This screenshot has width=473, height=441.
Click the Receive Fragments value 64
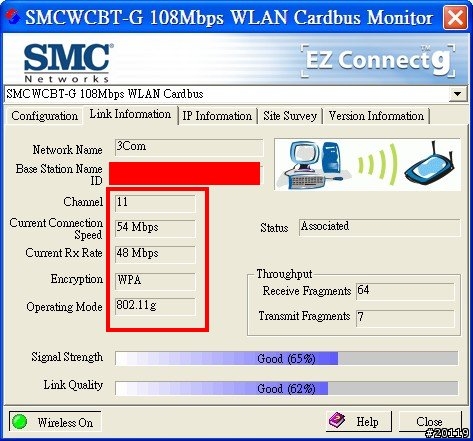pos(405,291)
